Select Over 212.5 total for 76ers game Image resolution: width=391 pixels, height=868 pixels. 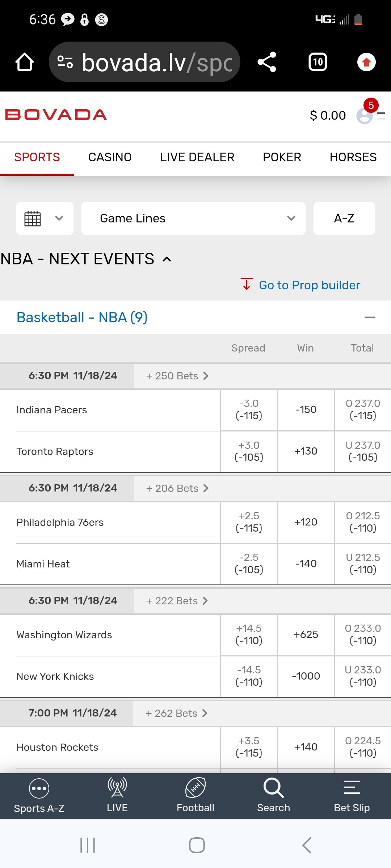click(363, 522)
